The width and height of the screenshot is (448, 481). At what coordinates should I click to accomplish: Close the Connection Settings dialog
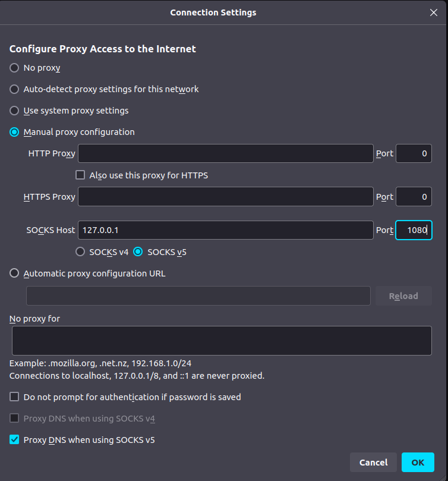pos(433,12)
